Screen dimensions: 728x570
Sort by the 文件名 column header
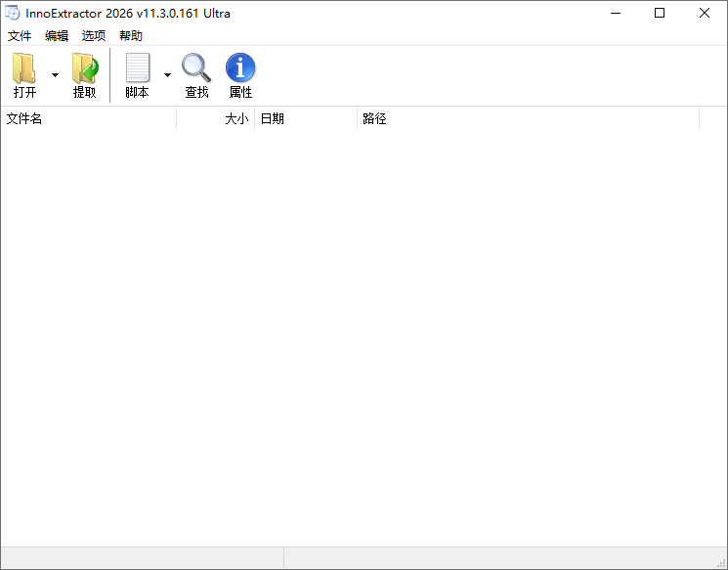[88, 118]
